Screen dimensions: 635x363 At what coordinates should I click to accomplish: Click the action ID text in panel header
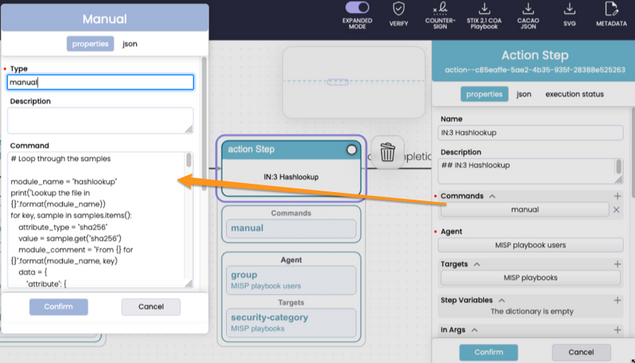(535, 70)
